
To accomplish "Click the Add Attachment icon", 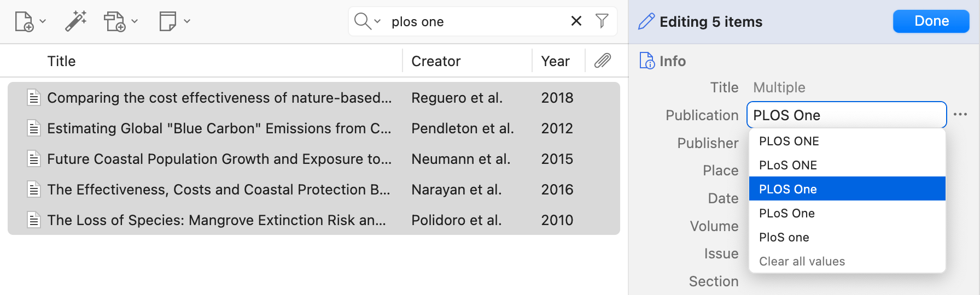I will pyautogui.click(x=115, y=22).
